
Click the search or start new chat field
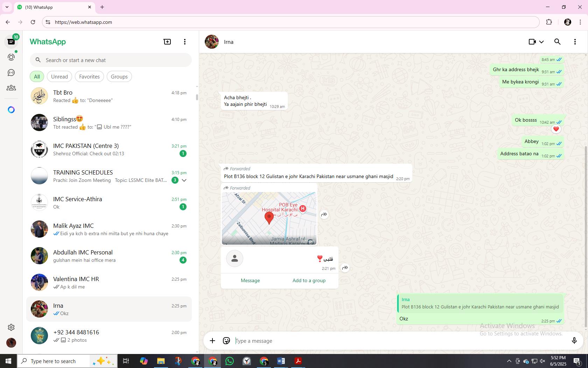click(111, 60)
